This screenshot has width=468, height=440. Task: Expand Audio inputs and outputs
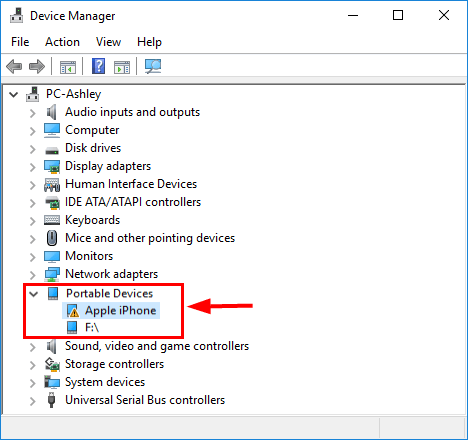coord(32,113)
